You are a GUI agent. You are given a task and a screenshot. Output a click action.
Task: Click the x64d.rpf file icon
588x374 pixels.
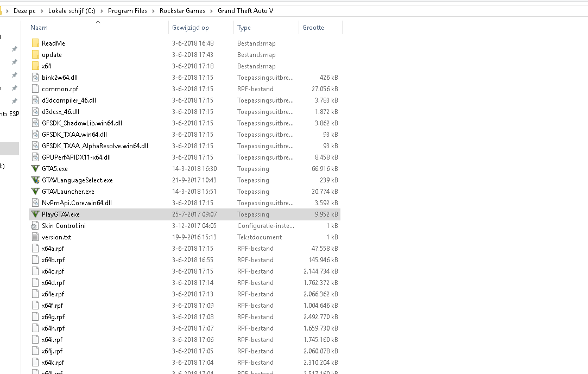point(35,283)
